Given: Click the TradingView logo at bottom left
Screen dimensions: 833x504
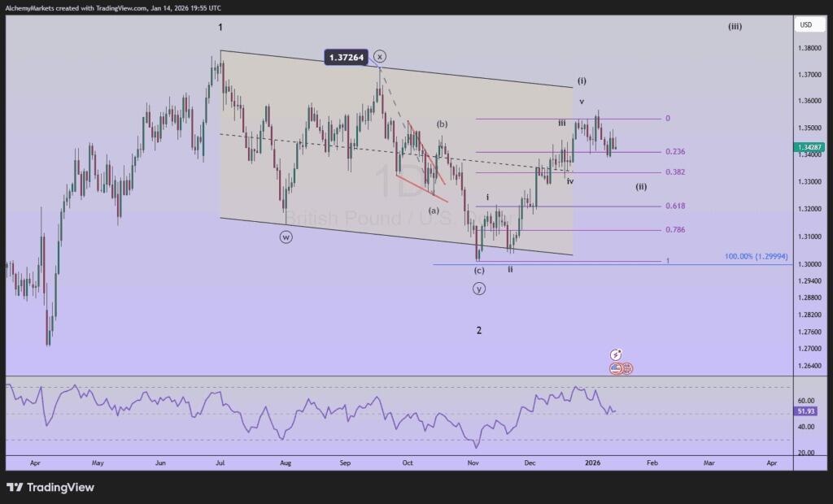Looking at the screenshot, I should 16,487.
